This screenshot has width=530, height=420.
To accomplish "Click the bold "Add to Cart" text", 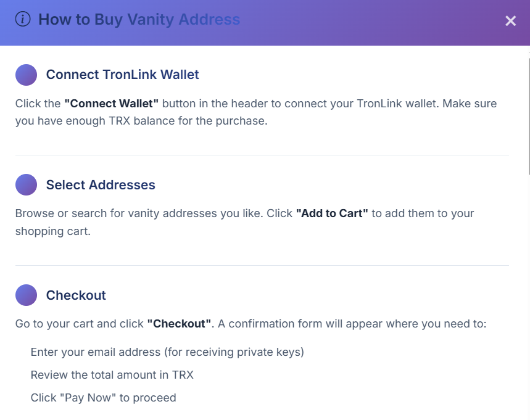I will (332, 213).
